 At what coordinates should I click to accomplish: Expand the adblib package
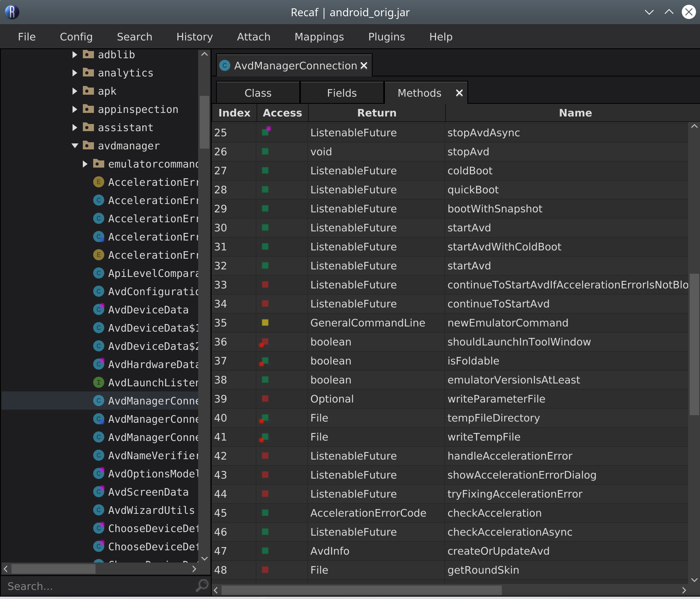click(75, 55)
